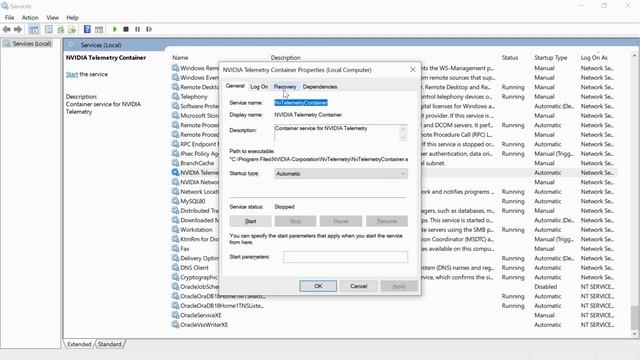The width and height of the screenshot is (640, 360).
Task: Select the OracleOraDB18Home1TNSListener service row
Action: coord(394,306)
